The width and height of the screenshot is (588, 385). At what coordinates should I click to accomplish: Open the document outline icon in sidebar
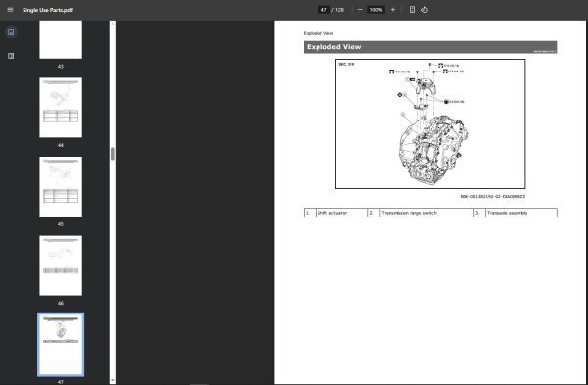point(11,56)
